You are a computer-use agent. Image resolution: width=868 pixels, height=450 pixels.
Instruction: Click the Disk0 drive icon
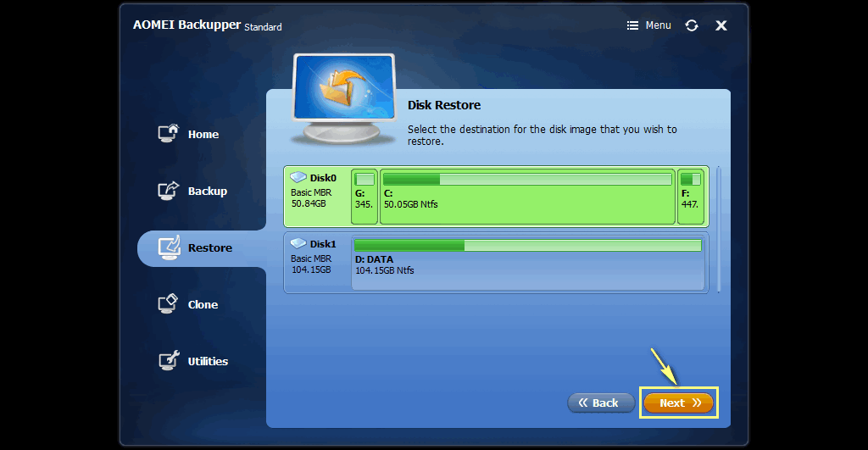pyautogui.click(x=298, y=177)
